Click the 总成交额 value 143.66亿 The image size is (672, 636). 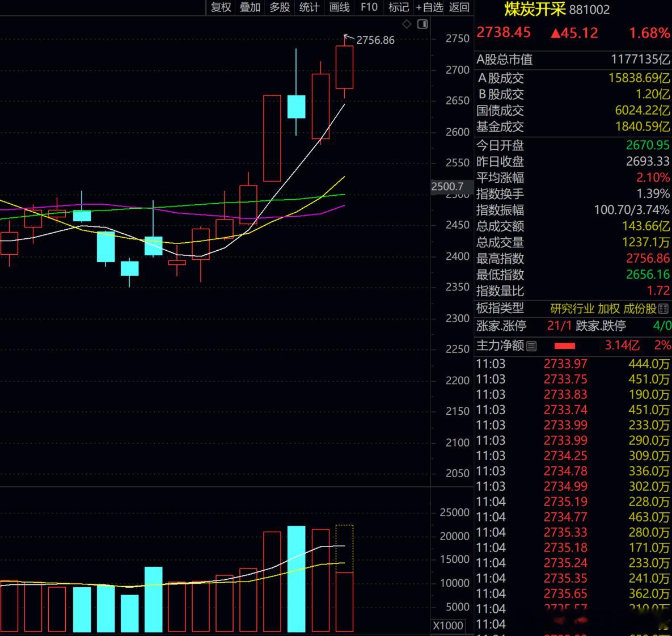click(x=646, y=226)
